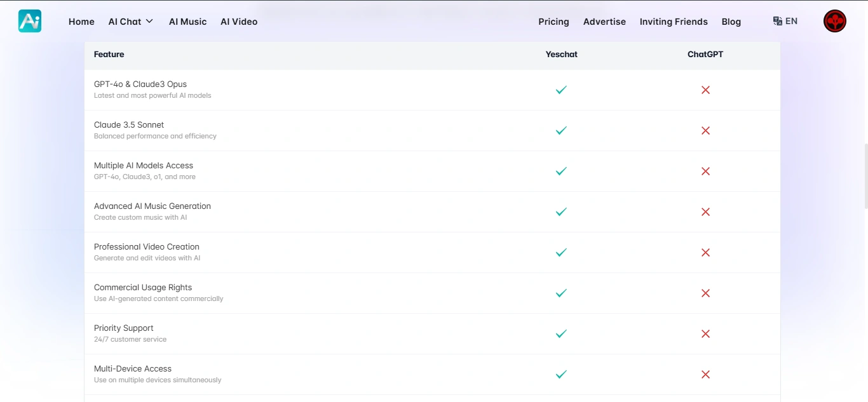Click ChatGPT red cross for Professional Video Creation
The height and width of the screenshot is (402, 868).
705,253
